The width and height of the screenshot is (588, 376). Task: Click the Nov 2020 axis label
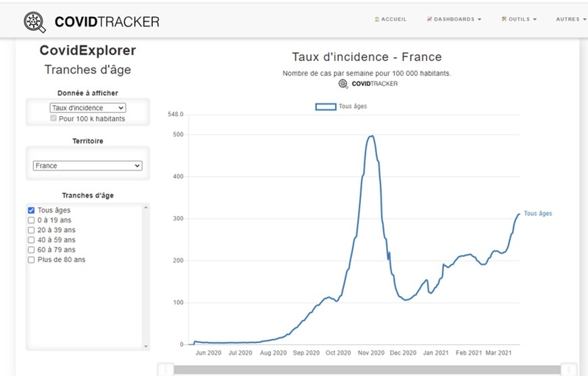click(x=371, y=352)
